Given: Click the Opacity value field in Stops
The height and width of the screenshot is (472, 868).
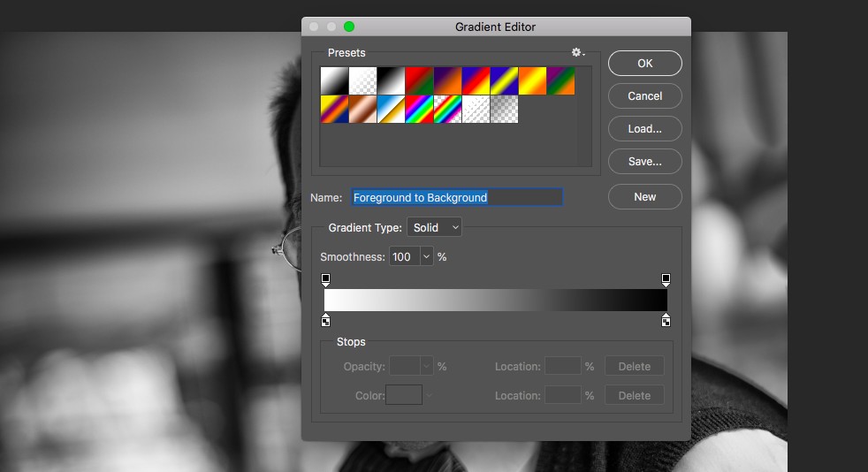Looking at the screenshot, I should click(405, 366).
